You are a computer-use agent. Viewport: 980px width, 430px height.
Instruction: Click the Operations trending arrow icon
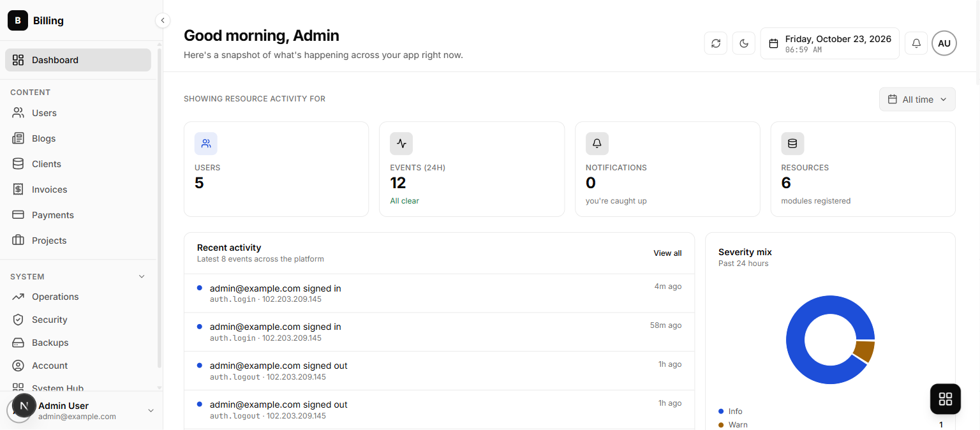(19, 297)
